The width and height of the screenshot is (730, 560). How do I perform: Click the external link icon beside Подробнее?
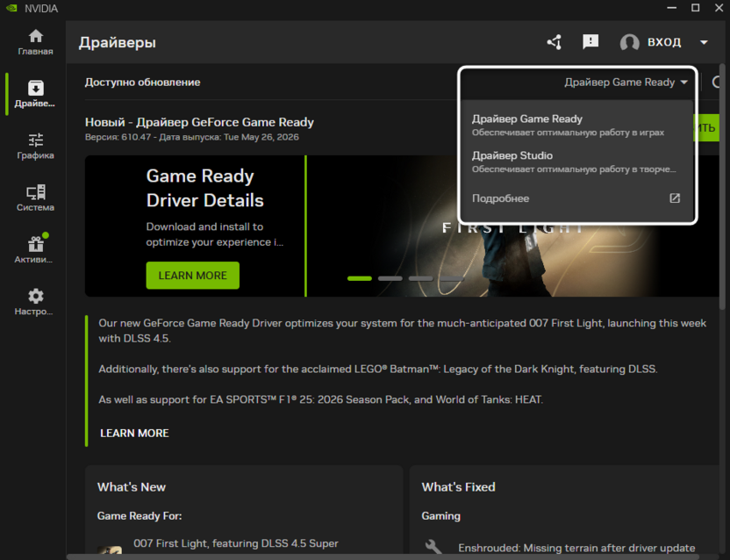[x=675, y=198]
